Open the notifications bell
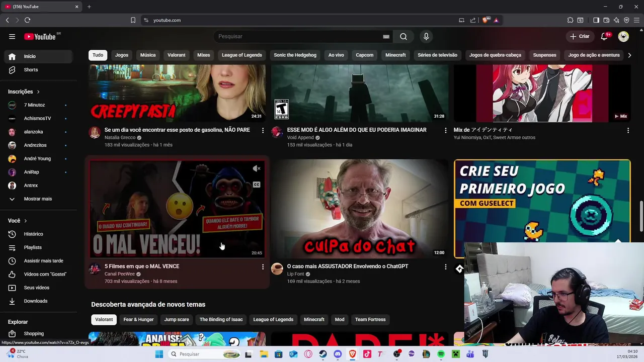 605,36
